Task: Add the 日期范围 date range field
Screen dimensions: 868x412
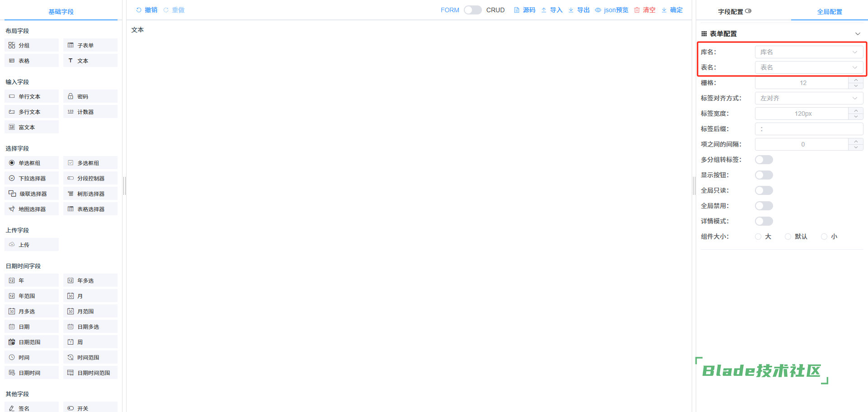Action: 32,342
